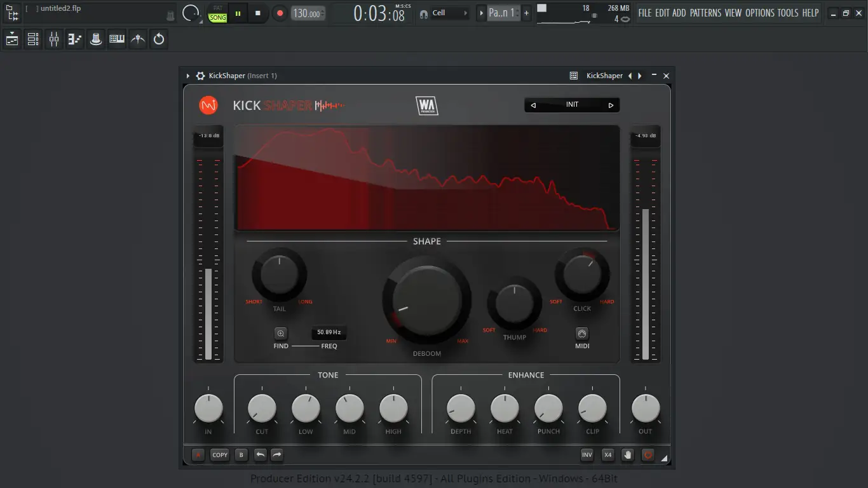Click the COPY button in KickShaper

coord(220,455)
